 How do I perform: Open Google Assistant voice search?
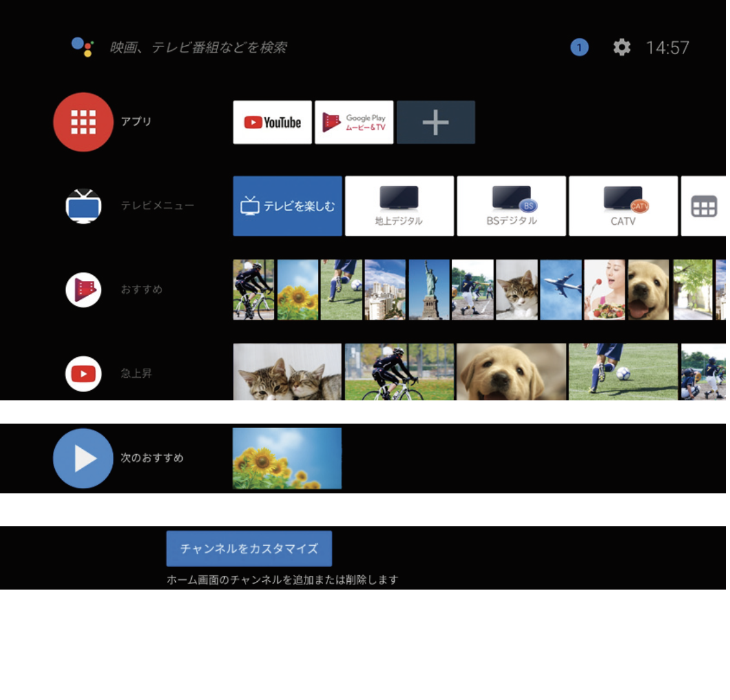[x=83, y=47]
